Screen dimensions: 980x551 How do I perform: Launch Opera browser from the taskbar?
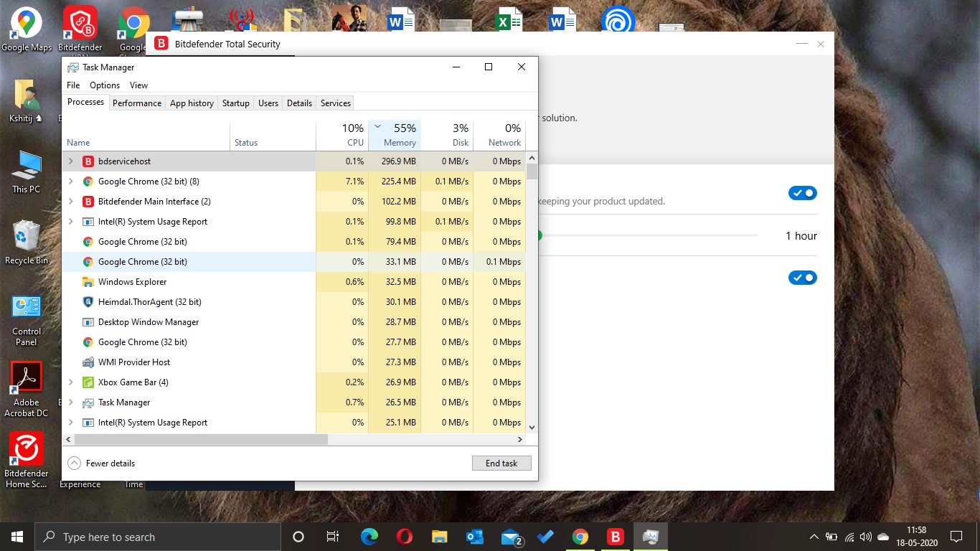pos(404,537)
